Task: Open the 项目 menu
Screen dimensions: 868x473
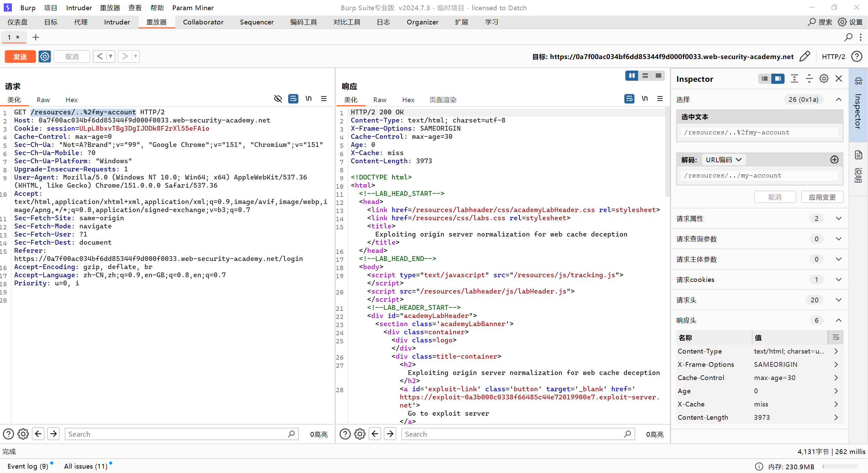Action: pos(51,7)
